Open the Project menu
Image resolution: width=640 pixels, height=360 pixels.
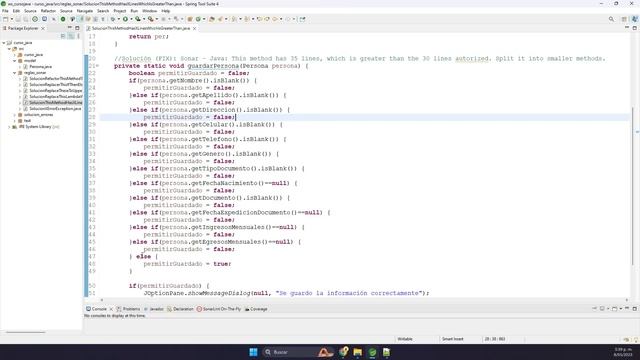120,11
